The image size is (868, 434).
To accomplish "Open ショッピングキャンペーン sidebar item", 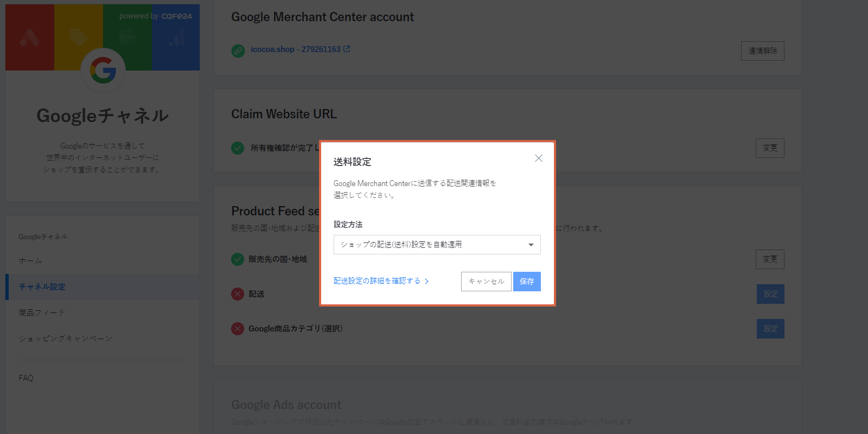I will tap(66, 339).
